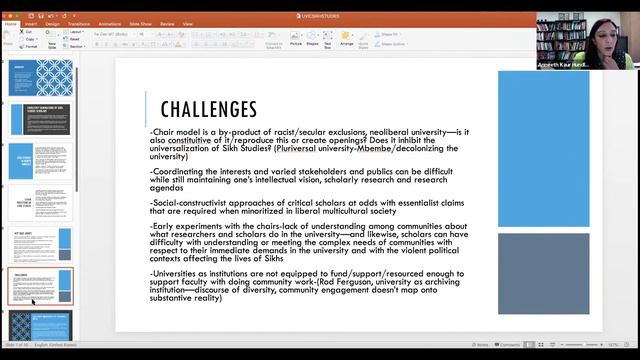Image resolution: width=640 pixels, height=360 pixels.
Task: Click the zoom in plus button
Action: pos(601,345)
